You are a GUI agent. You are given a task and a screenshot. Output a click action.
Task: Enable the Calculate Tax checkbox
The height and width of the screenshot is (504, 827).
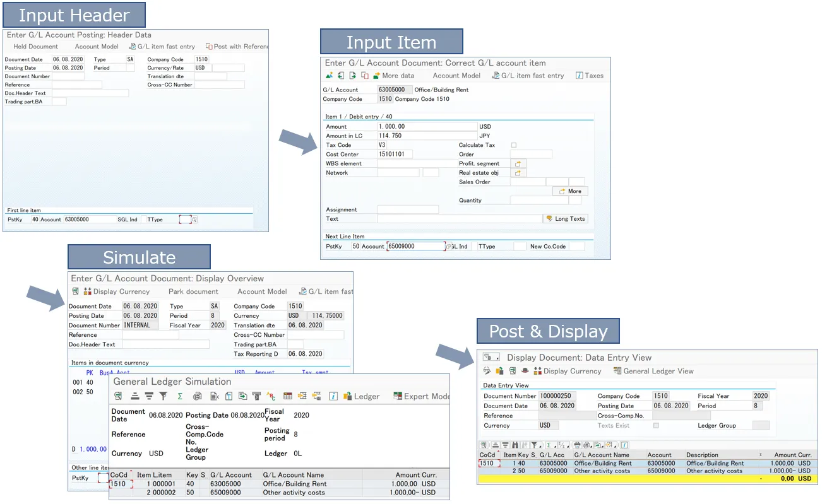(514, 145)
